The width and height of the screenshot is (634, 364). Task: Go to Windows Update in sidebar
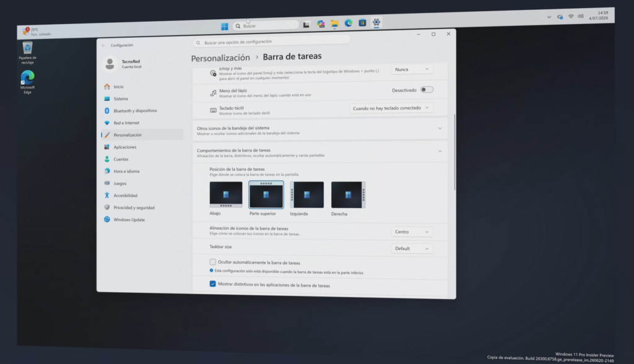(129, 220)
